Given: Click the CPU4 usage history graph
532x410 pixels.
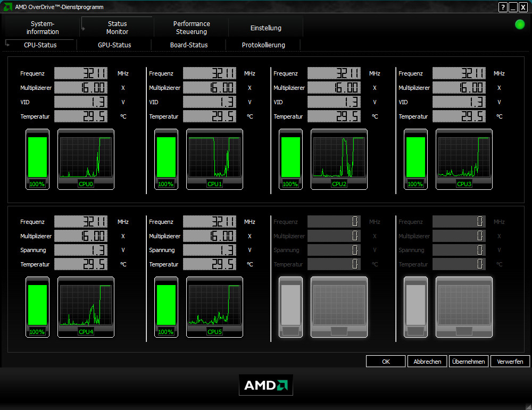Looking at the screenshot, I should pos(86,307).
